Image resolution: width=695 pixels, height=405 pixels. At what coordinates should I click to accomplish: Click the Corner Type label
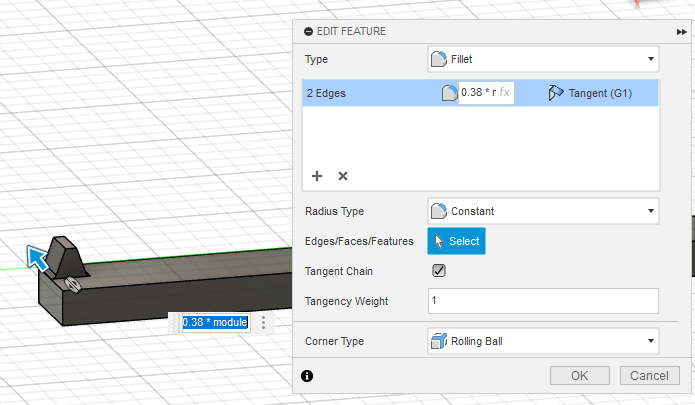[335, 341]
